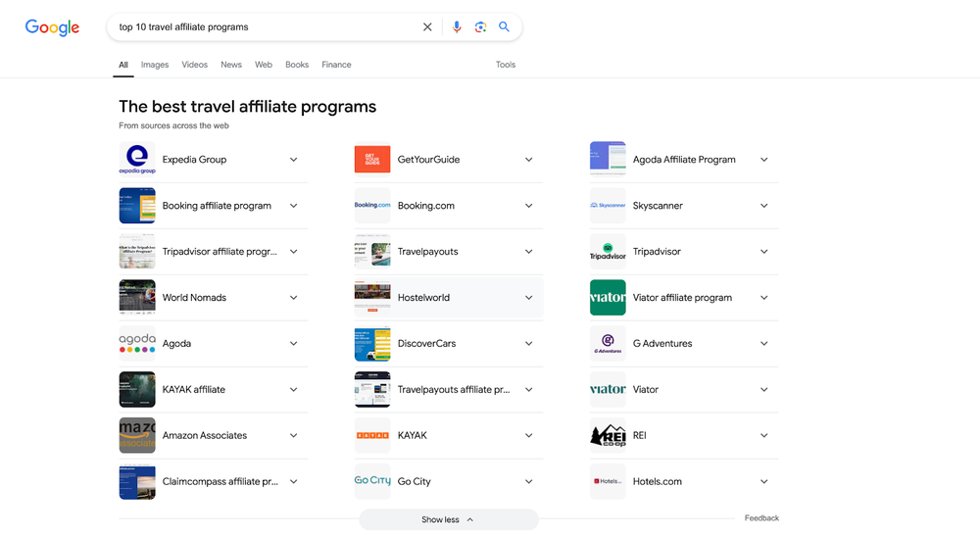Start voice search with microphone icon
Screen dimensions: 980x537
click(457, 26)
